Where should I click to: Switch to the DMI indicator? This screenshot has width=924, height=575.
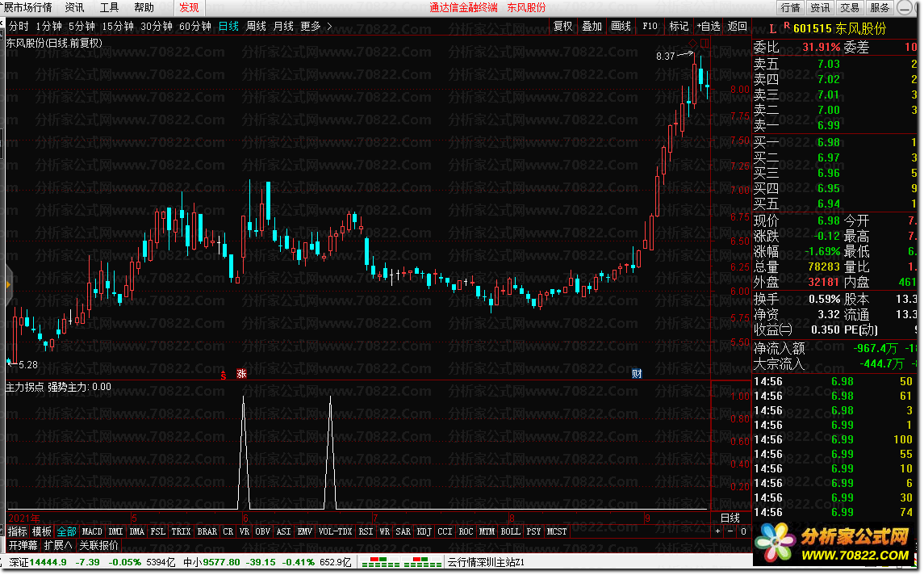click(x=116, y=532)
